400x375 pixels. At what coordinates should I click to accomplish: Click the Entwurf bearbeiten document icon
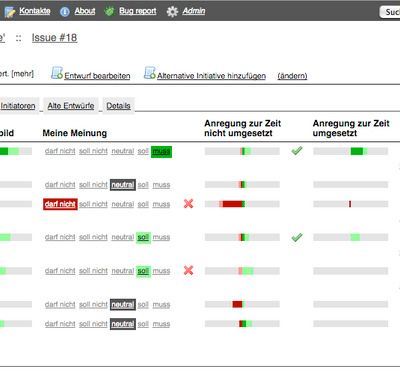pos(57,73)
